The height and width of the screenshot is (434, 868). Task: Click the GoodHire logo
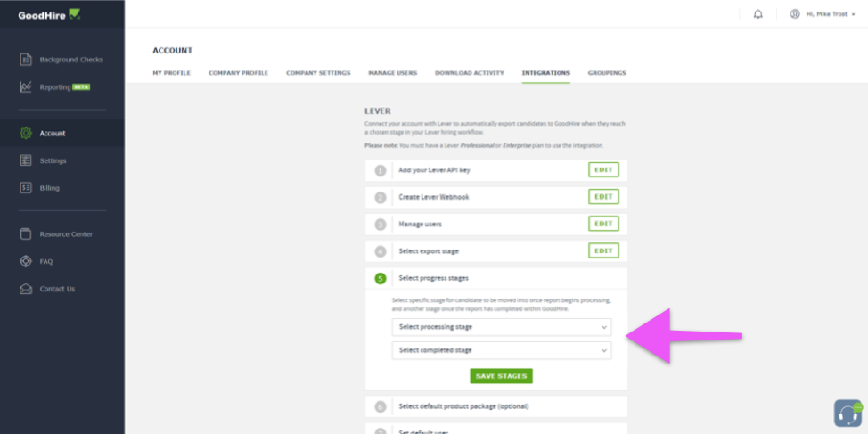(x=49, y=15)
